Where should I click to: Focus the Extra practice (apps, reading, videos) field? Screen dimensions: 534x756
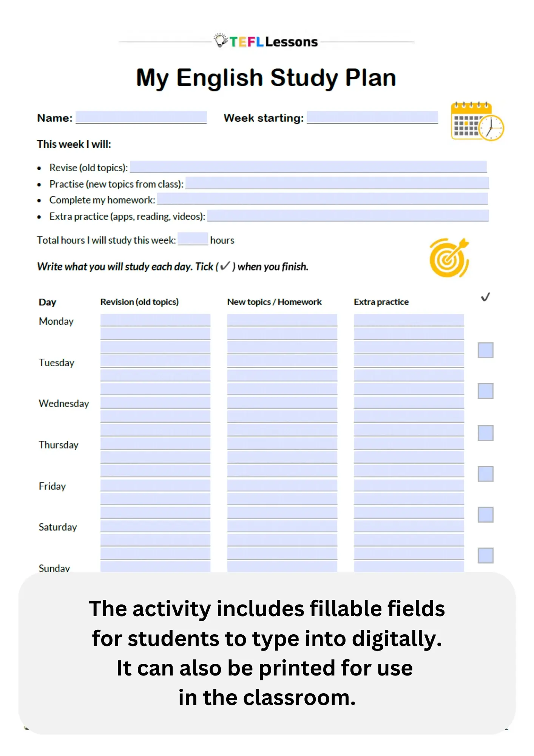347,215
